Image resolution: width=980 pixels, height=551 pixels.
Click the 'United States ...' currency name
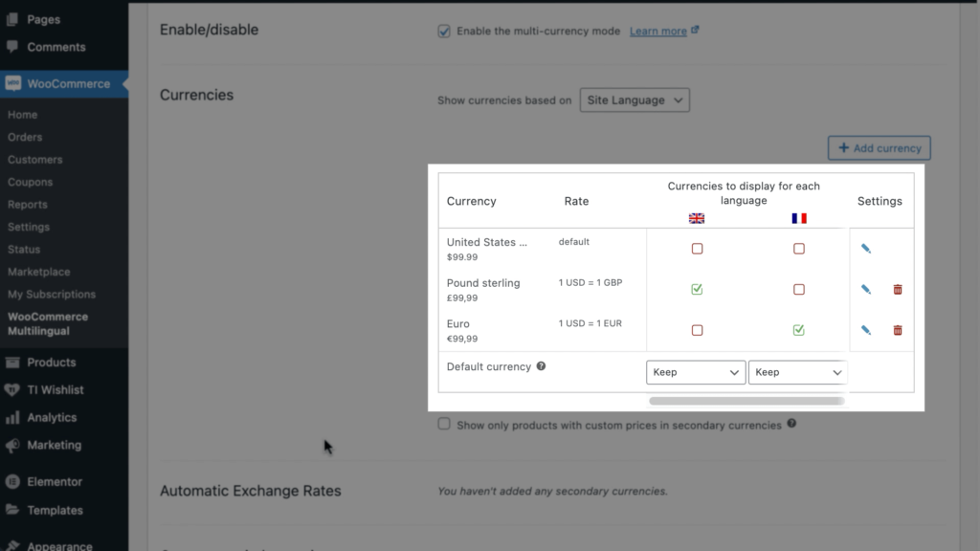click(487, 242)
